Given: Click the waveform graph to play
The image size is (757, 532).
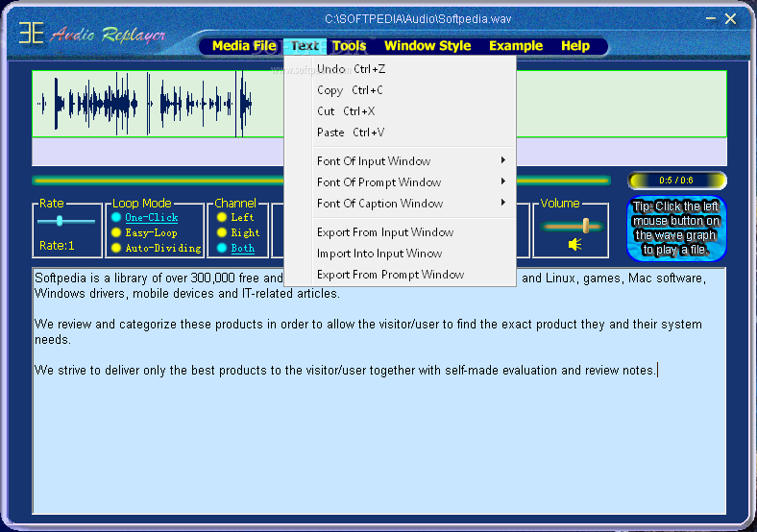Looking at the screenshot, I should (x=379, y=104).
